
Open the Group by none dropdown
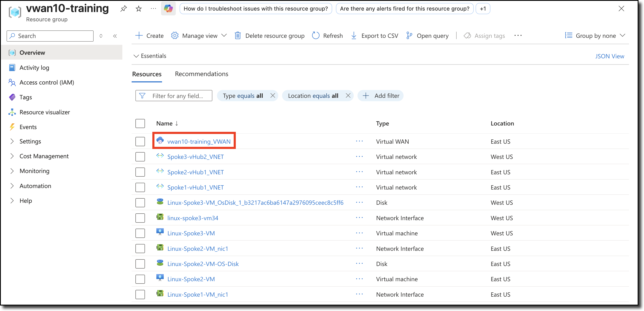pos(595,35)
